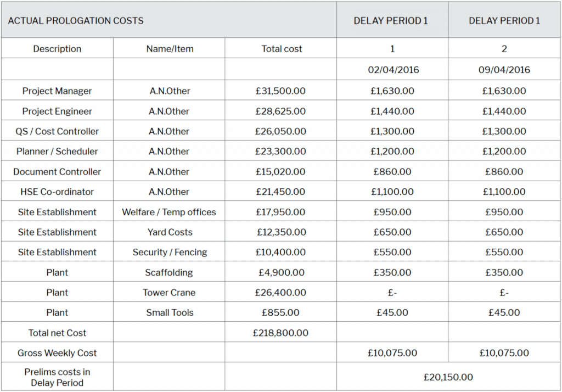Click the Tower Crane item cell
Image resolution: width=562 pixels, height=392 pixels.
point(169,293)
